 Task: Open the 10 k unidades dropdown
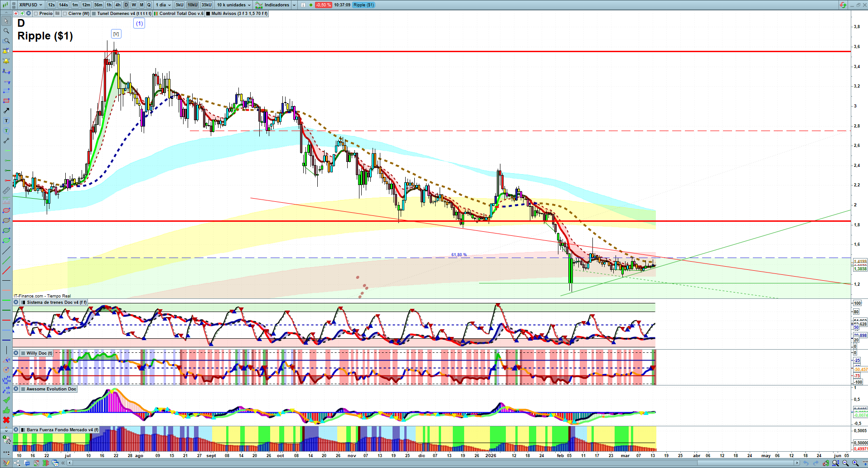233,5
